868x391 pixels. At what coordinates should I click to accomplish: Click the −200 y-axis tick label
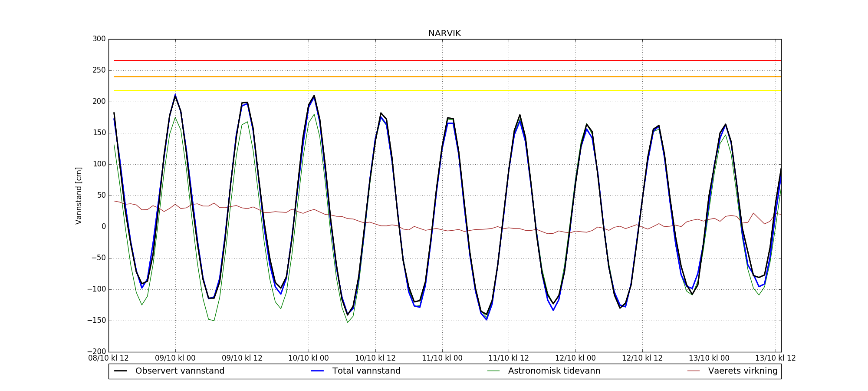(96, 351)
